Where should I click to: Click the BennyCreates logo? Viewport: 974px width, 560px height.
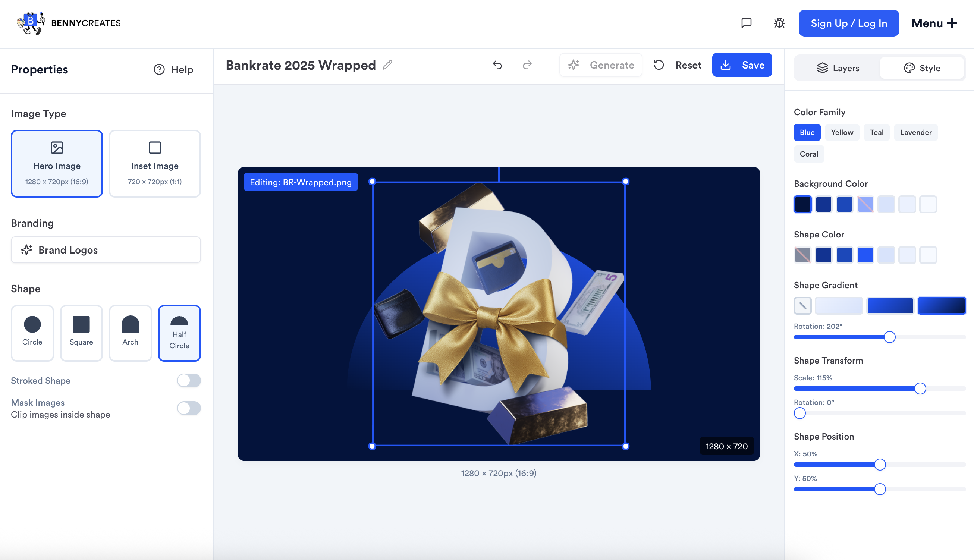(x=69, y=23)
